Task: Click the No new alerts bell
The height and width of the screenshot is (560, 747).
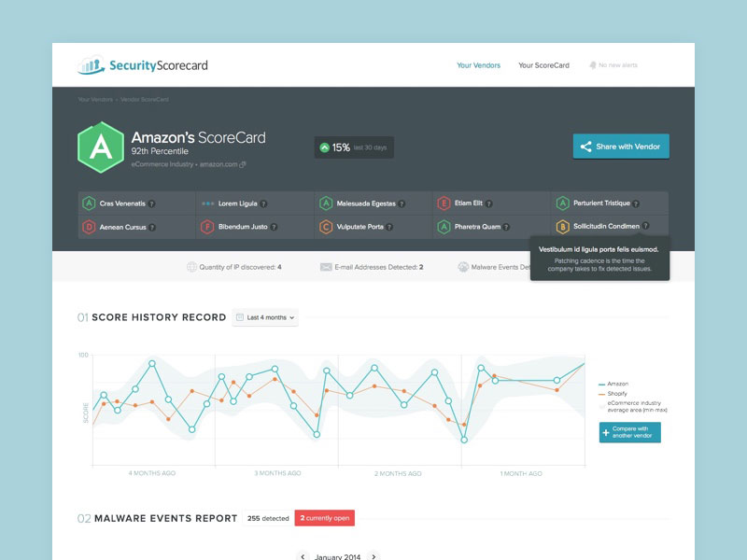Action: click(x=592, y=65)
